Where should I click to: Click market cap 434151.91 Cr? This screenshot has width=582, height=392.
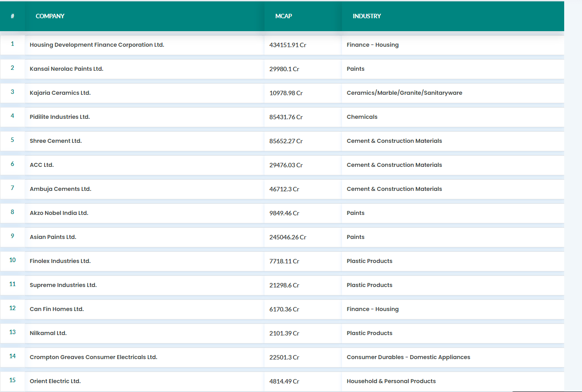(x=288, y=45)
